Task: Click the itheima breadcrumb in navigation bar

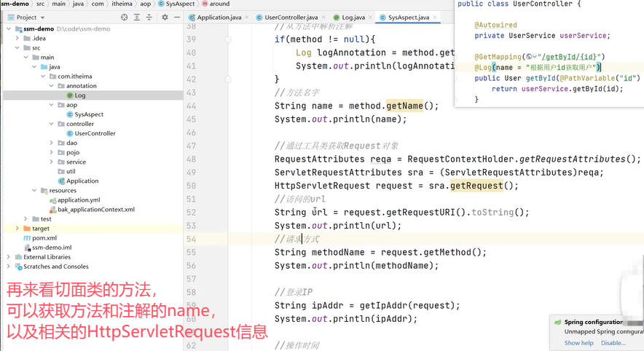Action: tap(122, 4)
